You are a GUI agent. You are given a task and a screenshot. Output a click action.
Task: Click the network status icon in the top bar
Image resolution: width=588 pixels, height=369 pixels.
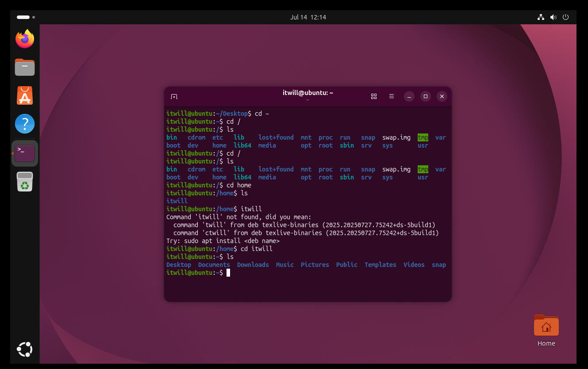(541, 17)
